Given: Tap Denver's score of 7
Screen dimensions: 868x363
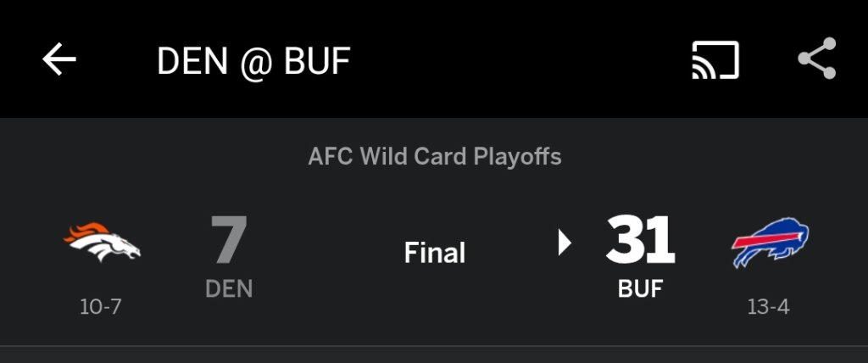Looking at the screenshot, I should 228,241.
